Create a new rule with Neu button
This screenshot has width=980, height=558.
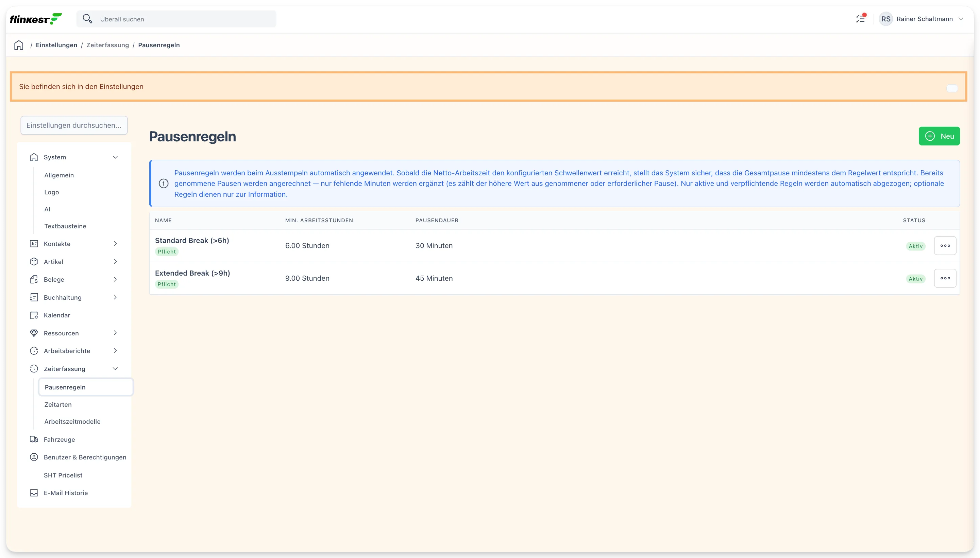coord(939,136)
